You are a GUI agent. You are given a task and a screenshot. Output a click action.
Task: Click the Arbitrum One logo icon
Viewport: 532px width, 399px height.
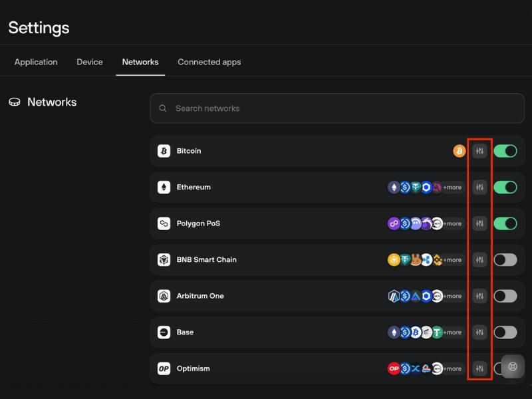164,296
